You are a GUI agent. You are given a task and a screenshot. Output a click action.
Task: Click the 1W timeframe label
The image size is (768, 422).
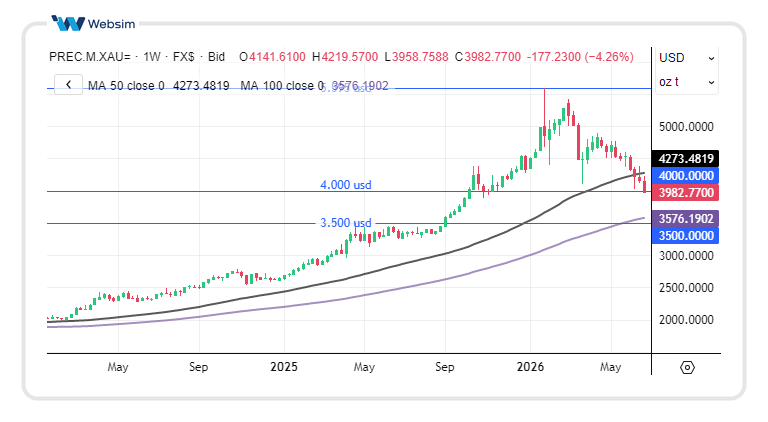pos(151,57)
